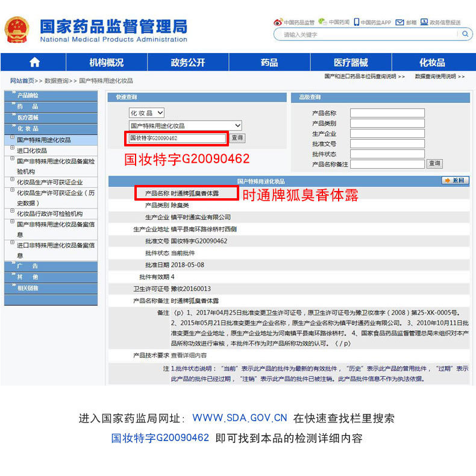
Task: Click address 镇平县南环路徐桥村西侧
Action: point(204,229)
